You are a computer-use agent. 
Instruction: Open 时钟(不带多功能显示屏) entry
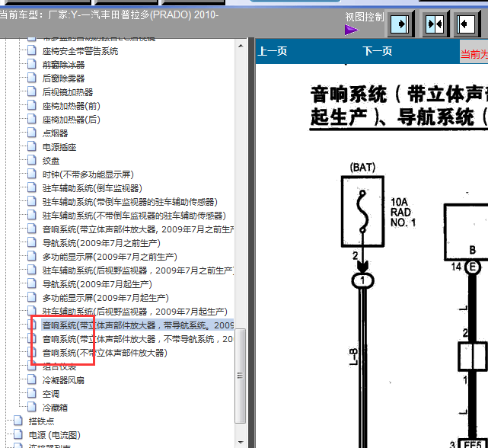[x=88, y=174]
